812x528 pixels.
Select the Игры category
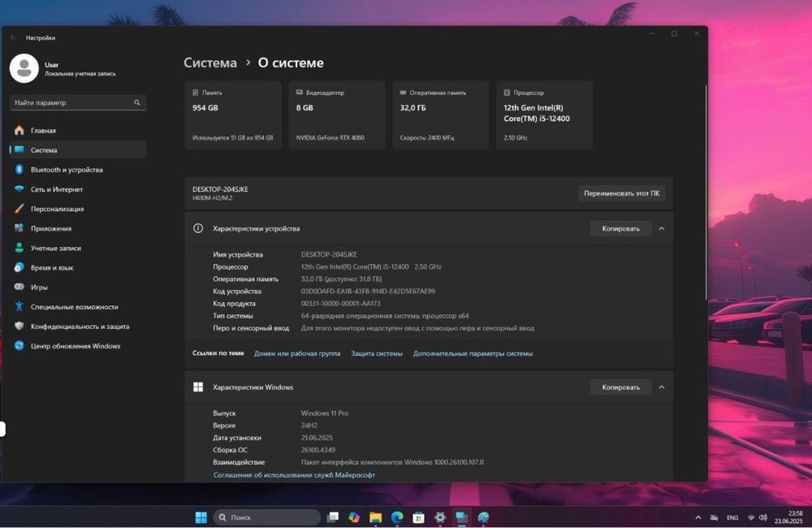click(x=39, y=287)
